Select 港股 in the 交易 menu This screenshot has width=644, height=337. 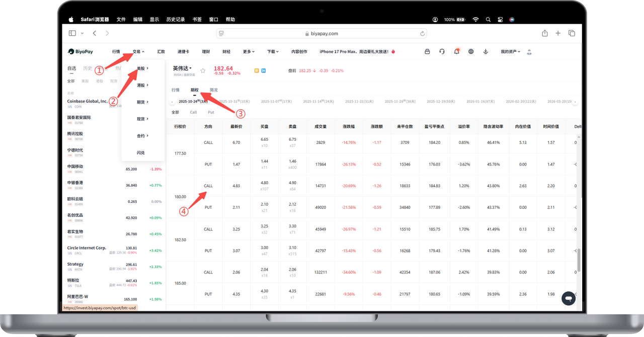142,86
